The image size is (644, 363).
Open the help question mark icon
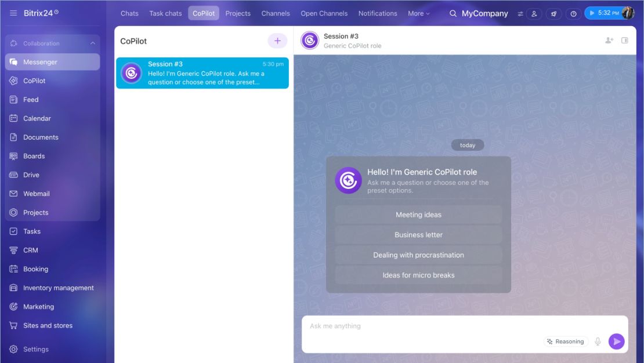[x=573, y=13]
